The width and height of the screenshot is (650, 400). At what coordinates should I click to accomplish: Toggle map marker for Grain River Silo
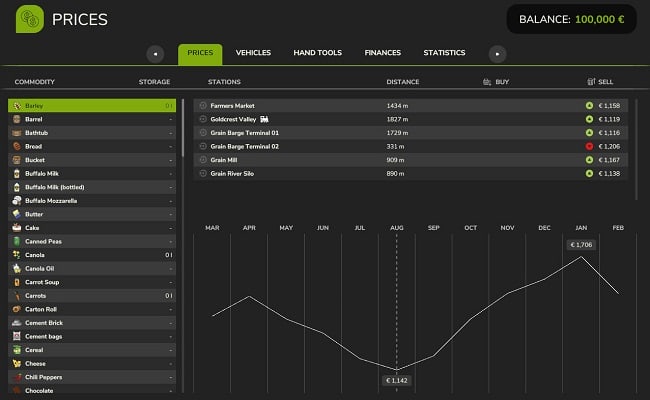click(203, 173)
